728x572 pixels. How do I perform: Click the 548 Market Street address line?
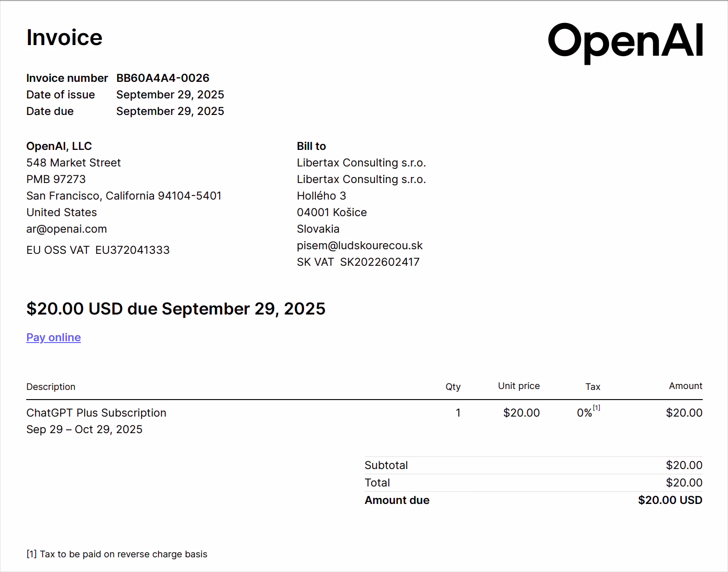pyautogui.click(x=74, y=163)
